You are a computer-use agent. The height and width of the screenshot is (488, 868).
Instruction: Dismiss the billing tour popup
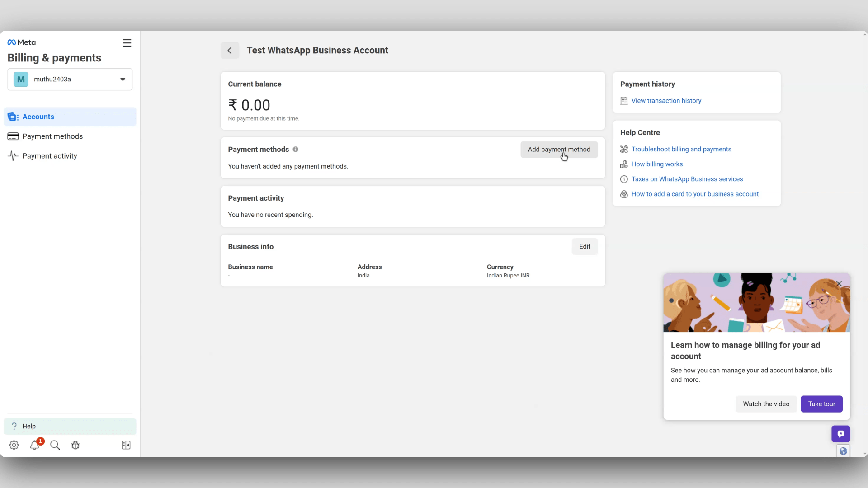click(x=840, y=284)
